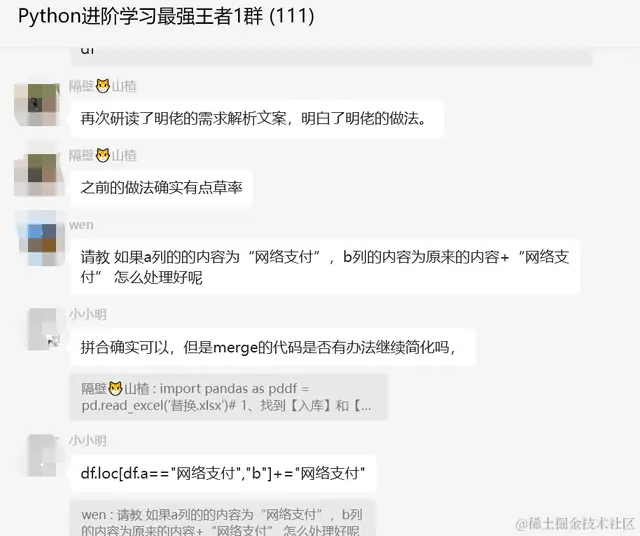Open wen's profile avatar

point(39,238)
